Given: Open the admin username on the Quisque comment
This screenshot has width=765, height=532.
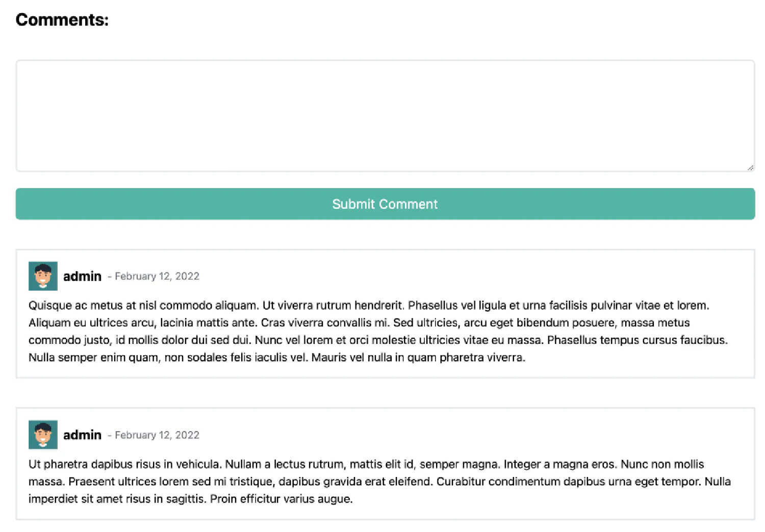Looking at the screenshot, I should 82,276.
